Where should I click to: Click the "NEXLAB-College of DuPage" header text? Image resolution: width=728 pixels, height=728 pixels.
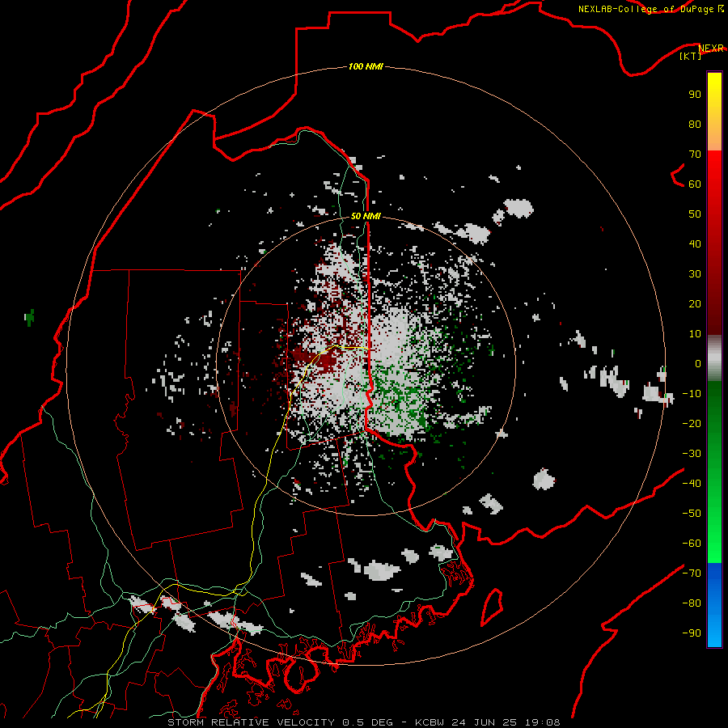645,9
